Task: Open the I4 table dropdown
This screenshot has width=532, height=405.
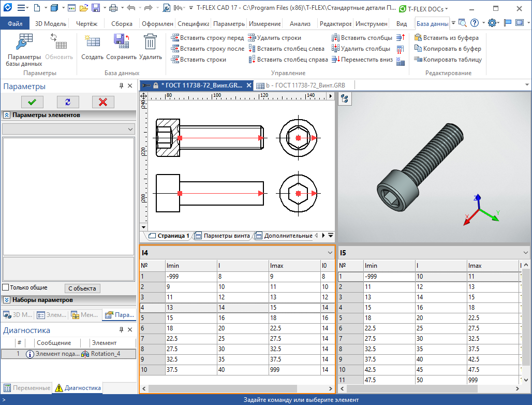Action: [x=331, y=252]
